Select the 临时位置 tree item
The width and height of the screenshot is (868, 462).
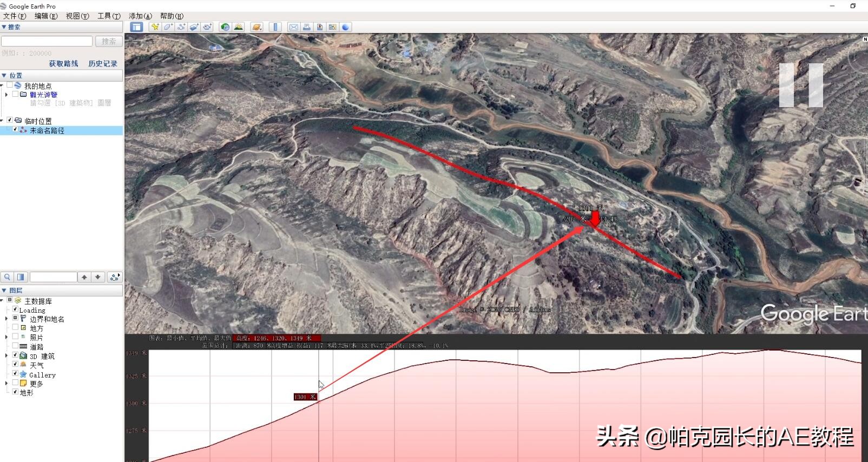[x=38, y=121]
